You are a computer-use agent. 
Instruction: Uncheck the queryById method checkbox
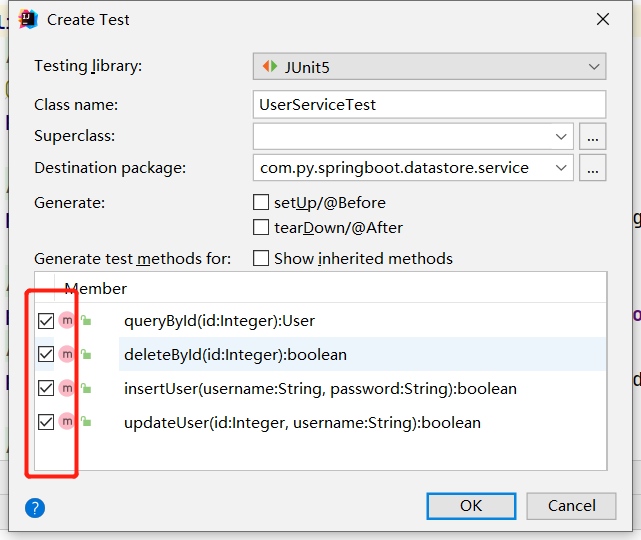pyautogui.click(x=46, y=321)
